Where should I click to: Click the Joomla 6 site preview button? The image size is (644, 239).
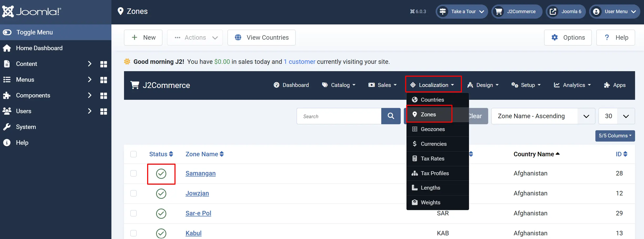(x=566, y=12)
